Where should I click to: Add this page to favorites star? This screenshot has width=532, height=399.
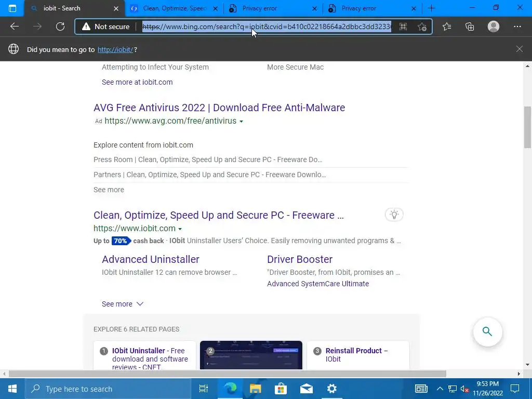tap(422, 26)
